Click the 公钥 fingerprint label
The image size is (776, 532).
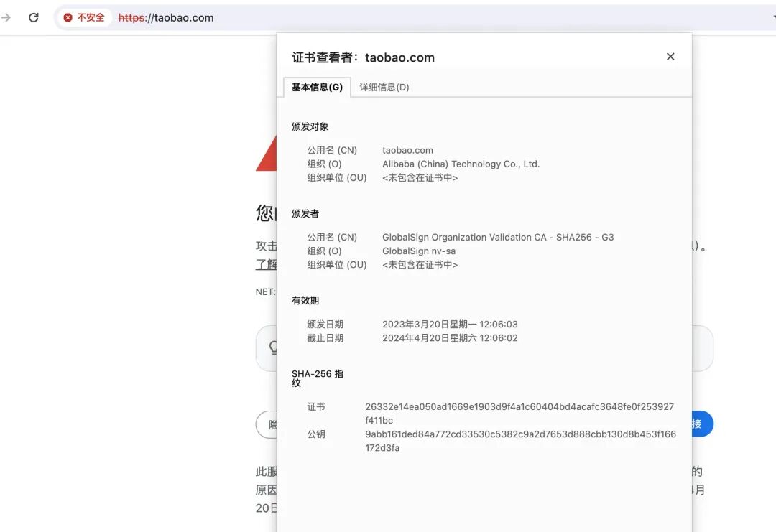point(316,434)
